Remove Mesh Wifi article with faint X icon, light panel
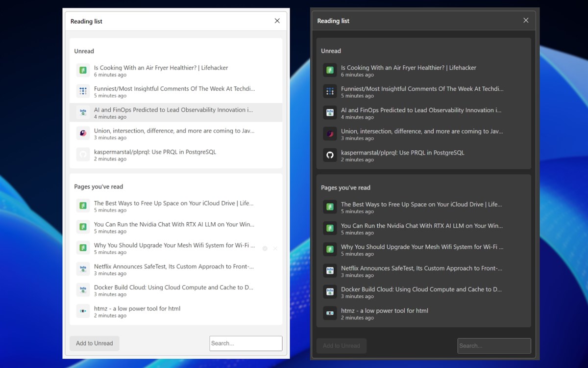 click(275, 249)
